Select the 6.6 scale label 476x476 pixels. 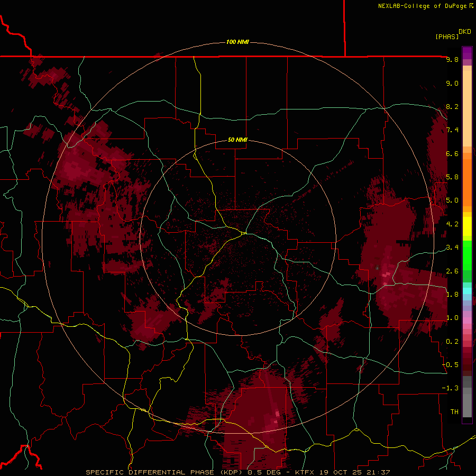[452, 153]
